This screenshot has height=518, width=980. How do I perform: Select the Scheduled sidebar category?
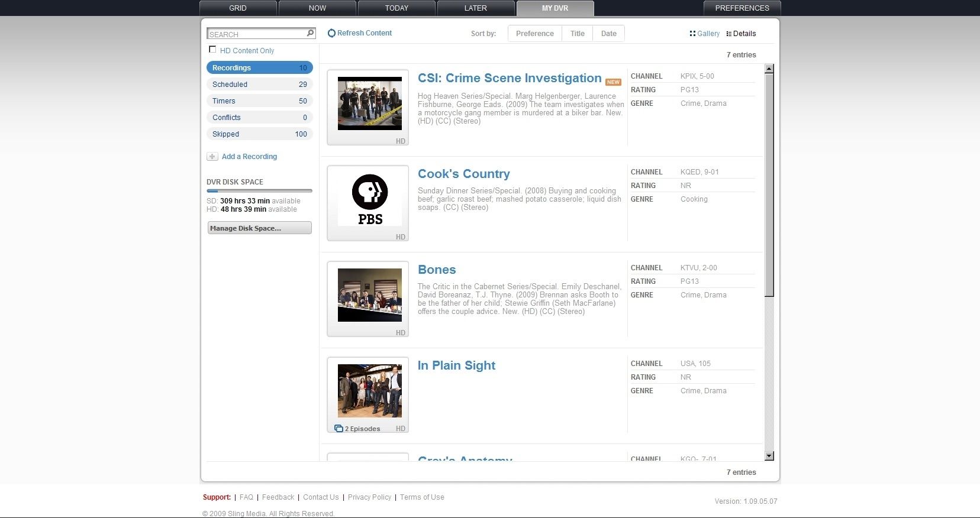pos(259,85)
